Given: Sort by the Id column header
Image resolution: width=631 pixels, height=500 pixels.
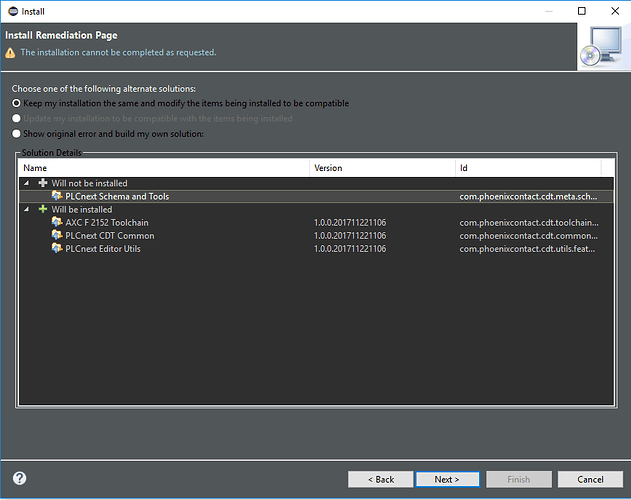Looking at the screenshot, I should [x=528, y=168].
